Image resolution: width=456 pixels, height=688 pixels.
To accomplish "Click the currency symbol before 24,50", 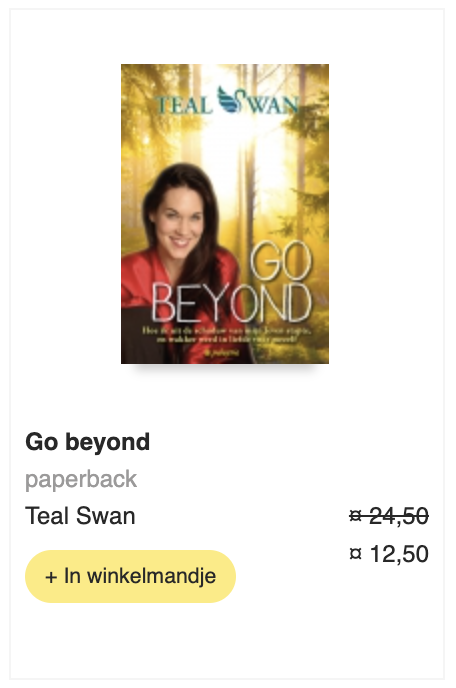I will (x=355, y=516).
